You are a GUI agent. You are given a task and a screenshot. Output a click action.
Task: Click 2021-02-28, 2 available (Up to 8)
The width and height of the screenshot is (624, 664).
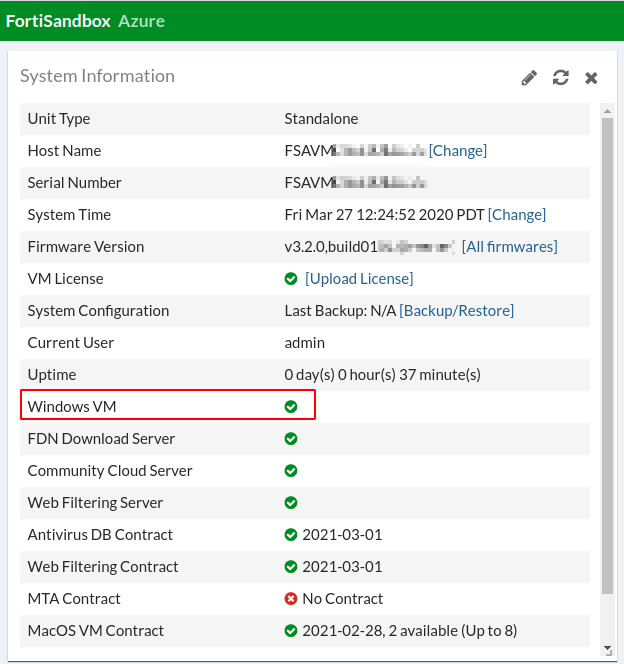coord(409,631)
